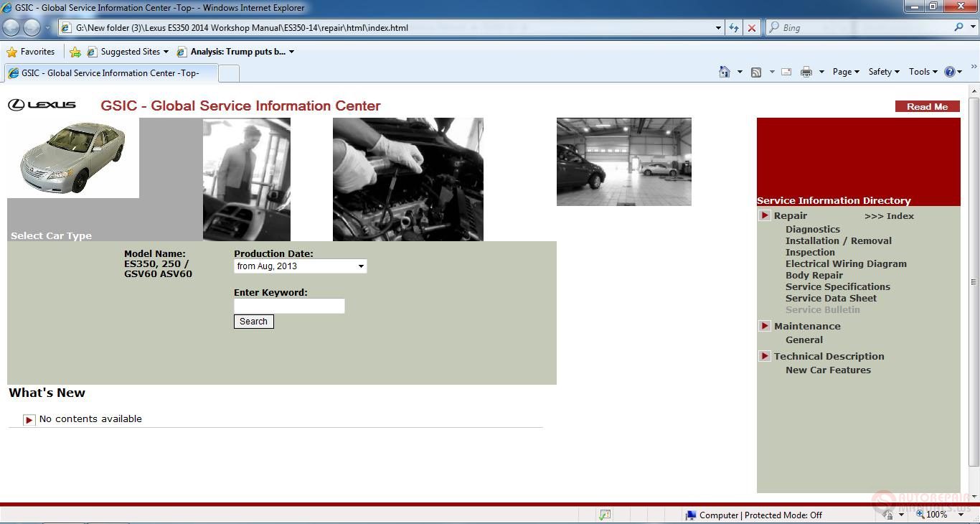This screenshot has height=524, width=980.
Task: Open the New Car Features link
Action: (x=828, y=370)
